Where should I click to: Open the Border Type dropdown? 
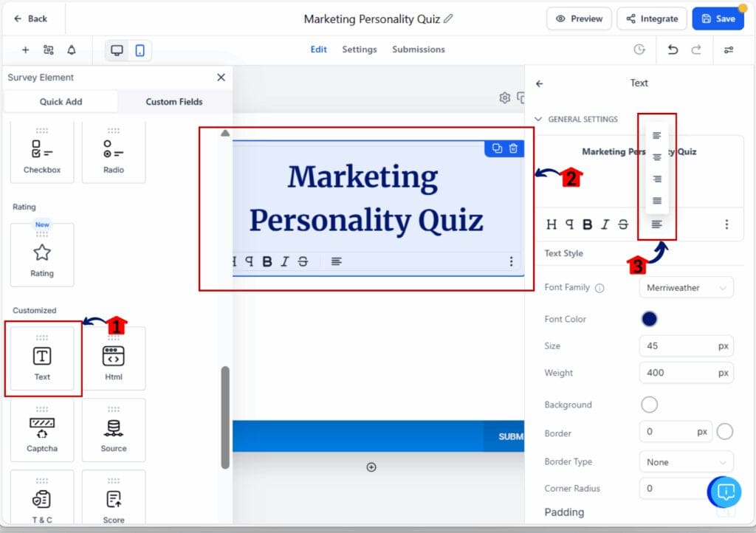[686, 461]
